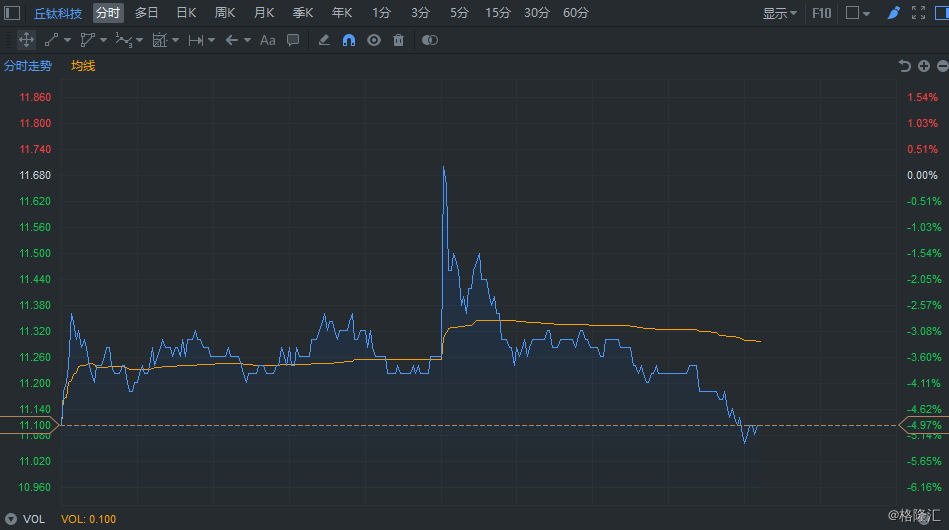Open wave tool dropdown arrow
Image resolution: width=949 pixels, height=530 pixels.
[x=140, y=40]
